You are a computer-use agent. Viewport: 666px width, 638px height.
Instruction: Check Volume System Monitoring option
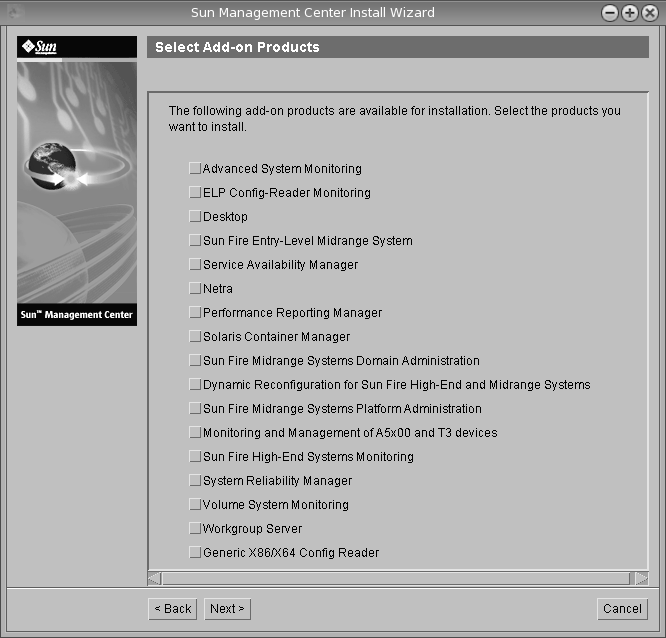tap(195, 504)
